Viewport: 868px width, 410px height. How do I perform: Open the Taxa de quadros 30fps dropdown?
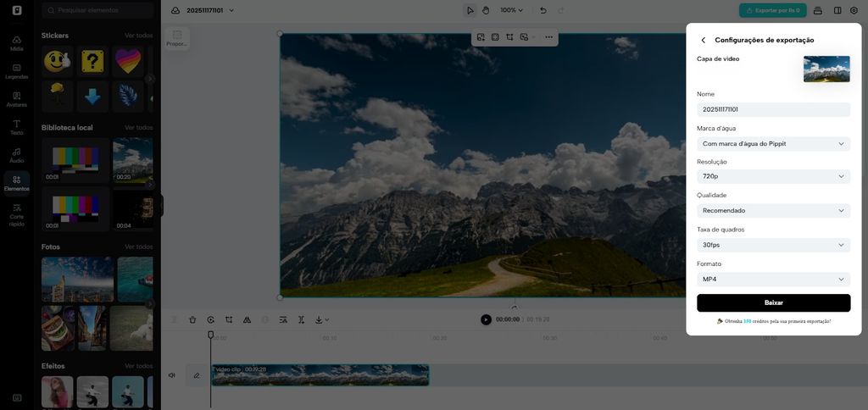point(773,245)
